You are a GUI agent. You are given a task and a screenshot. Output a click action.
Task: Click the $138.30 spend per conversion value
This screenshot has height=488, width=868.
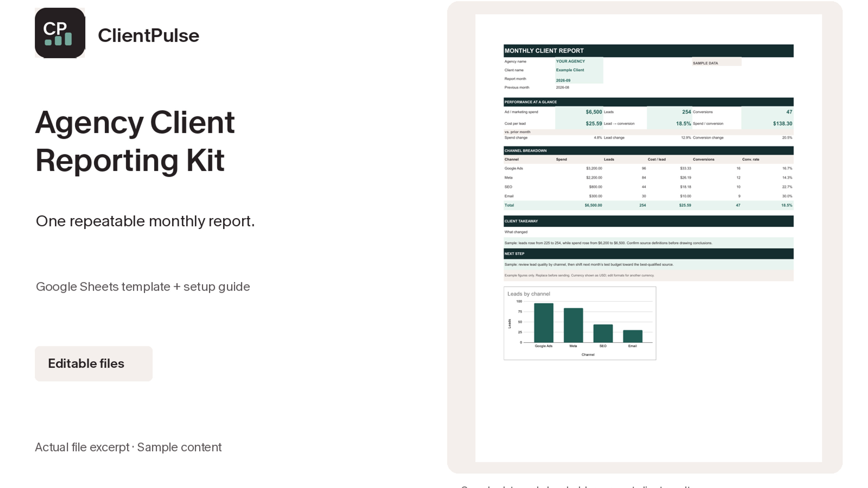tap(782, 124)
